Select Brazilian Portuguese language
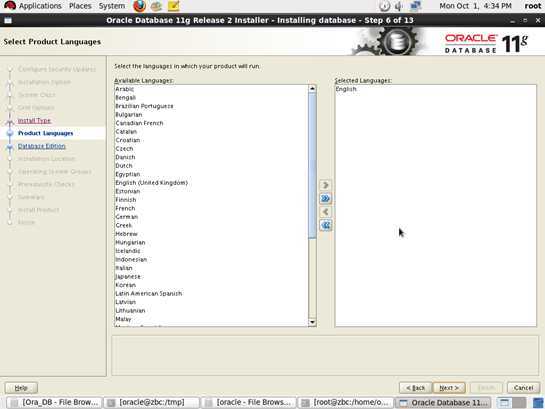 pos(144,106)
